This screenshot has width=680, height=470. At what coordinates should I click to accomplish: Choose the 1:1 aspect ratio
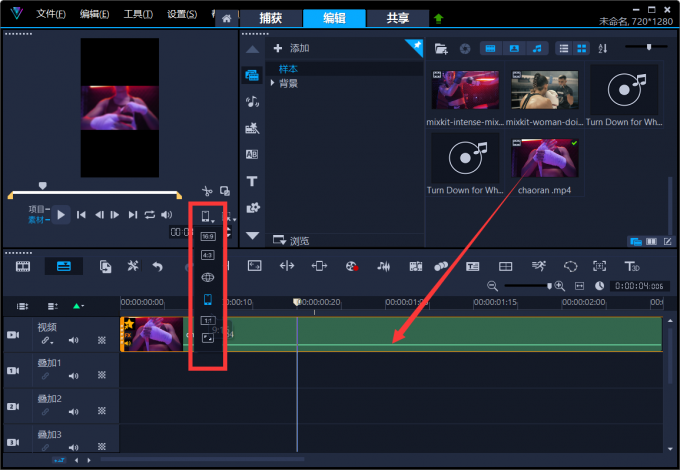pos(208,320)
